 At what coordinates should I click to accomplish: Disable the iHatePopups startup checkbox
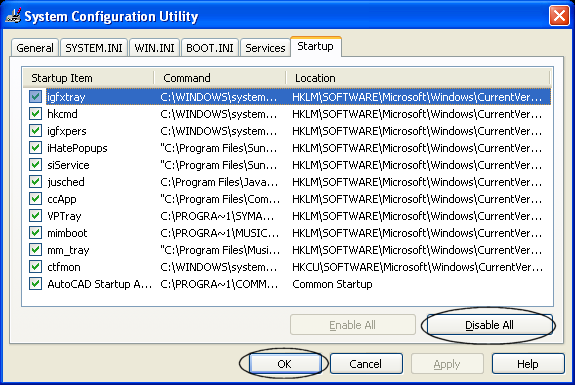36,148
